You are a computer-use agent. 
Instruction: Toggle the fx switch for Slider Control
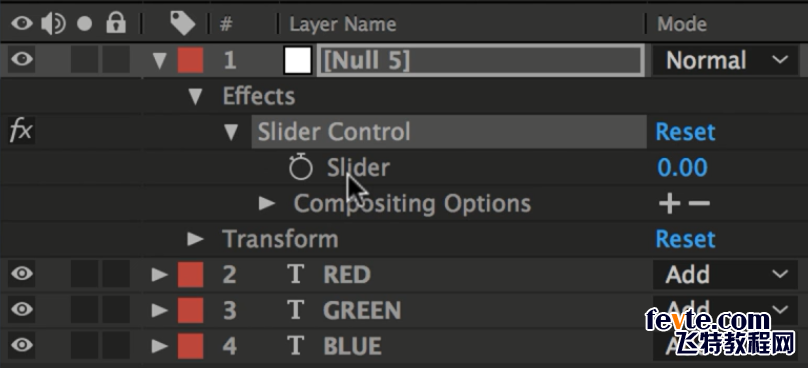pos(21,131)
